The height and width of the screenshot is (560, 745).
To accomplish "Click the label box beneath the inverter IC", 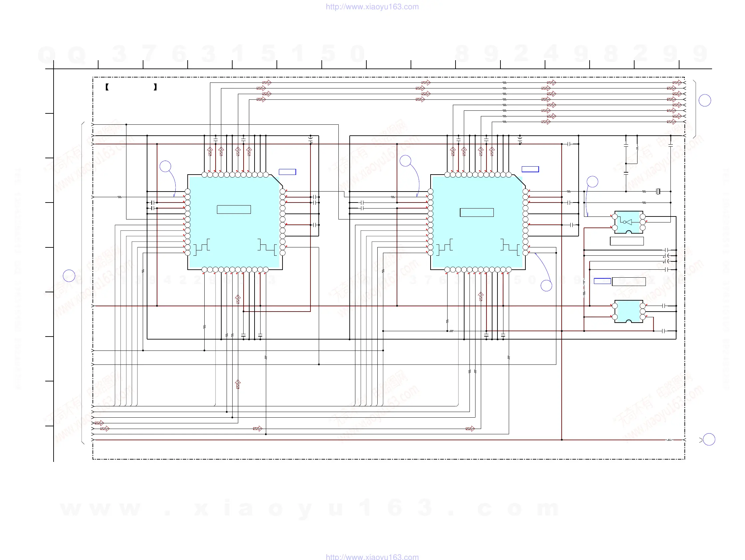I will (627, 241).
